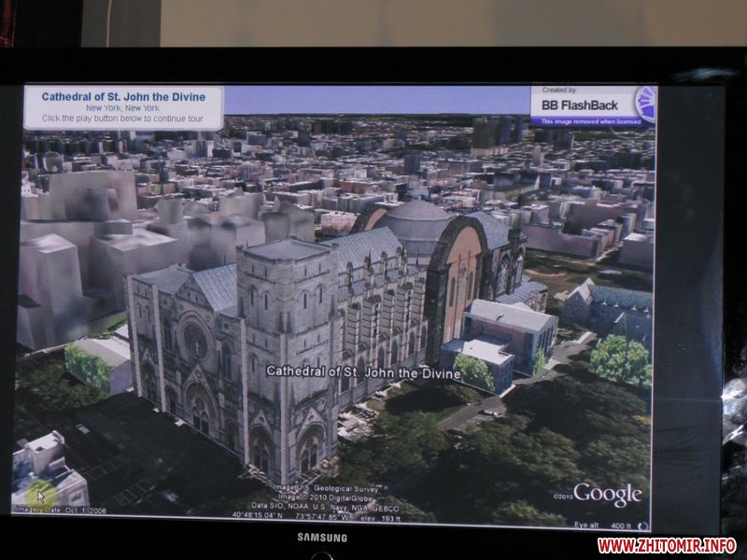The height and width of the screenshot is (560, 747).
Task: Click the Cathedral of St. John the Divine title
Action: pyautogui.click(x=123, y=96)
